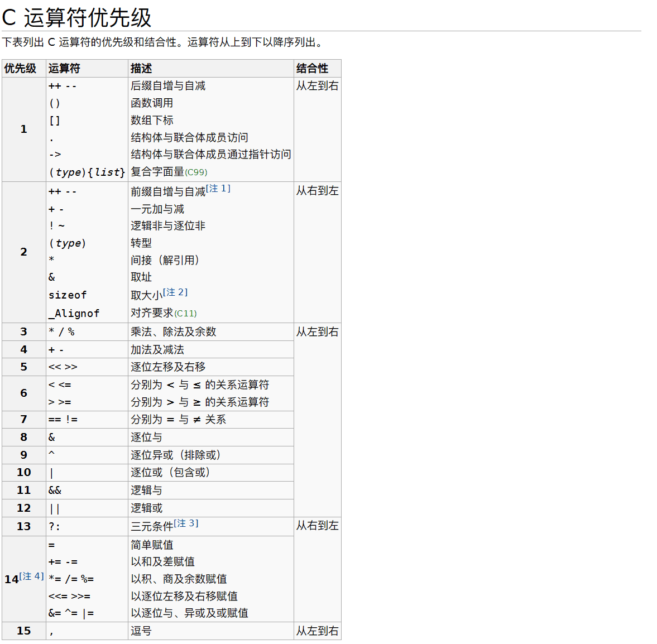This screenshot has width=657, height=644.
Task: Click priority number 1 cell
Action: point(24,129)
